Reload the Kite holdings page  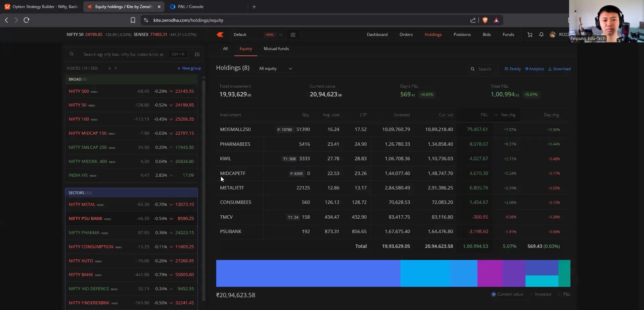(27, 20)
